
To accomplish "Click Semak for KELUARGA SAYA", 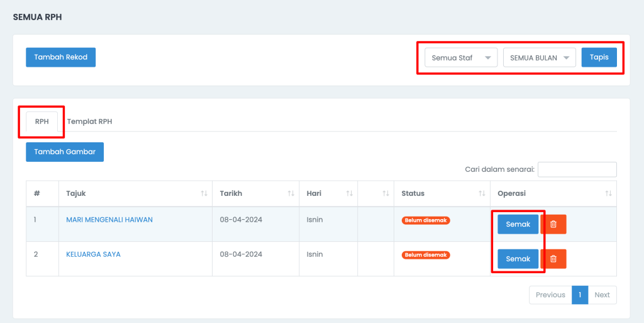I will point(518,259).
